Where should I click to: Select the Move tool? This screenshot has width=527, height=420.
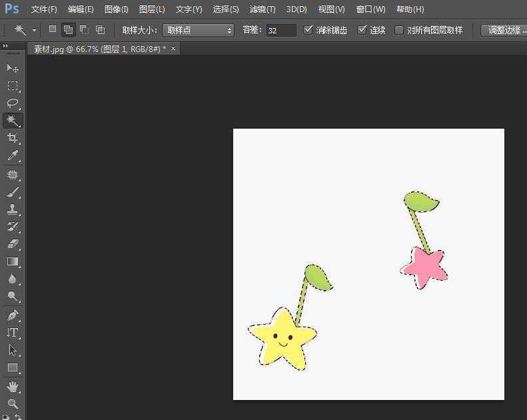pos(13,68)
